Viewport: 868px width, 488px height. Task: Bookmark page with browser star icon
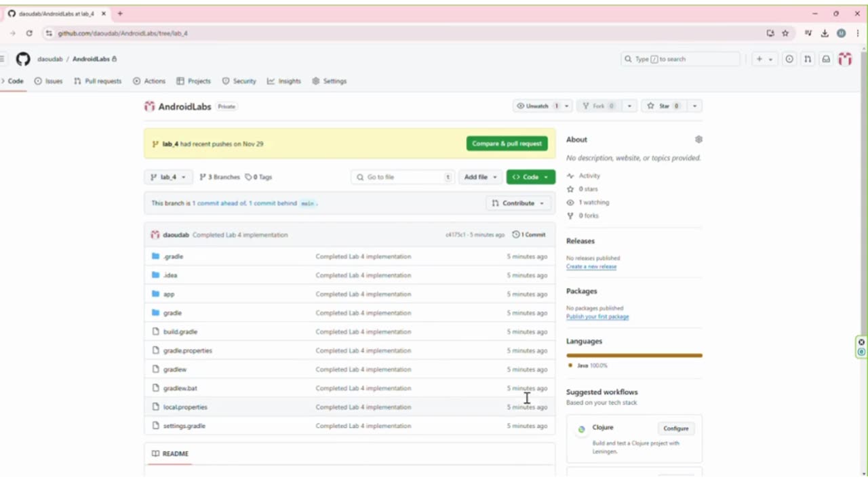click(x=785, y=33)
